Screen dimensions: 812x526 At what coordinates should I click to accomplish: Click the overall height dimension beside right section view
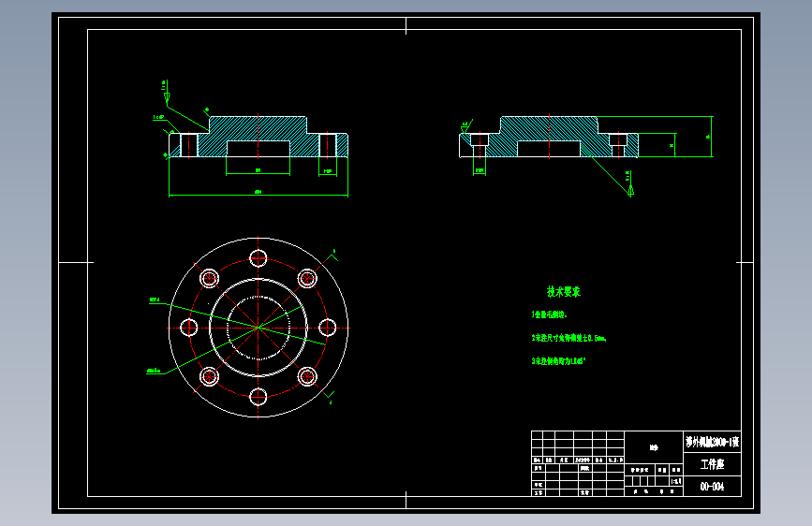(710, 137)
